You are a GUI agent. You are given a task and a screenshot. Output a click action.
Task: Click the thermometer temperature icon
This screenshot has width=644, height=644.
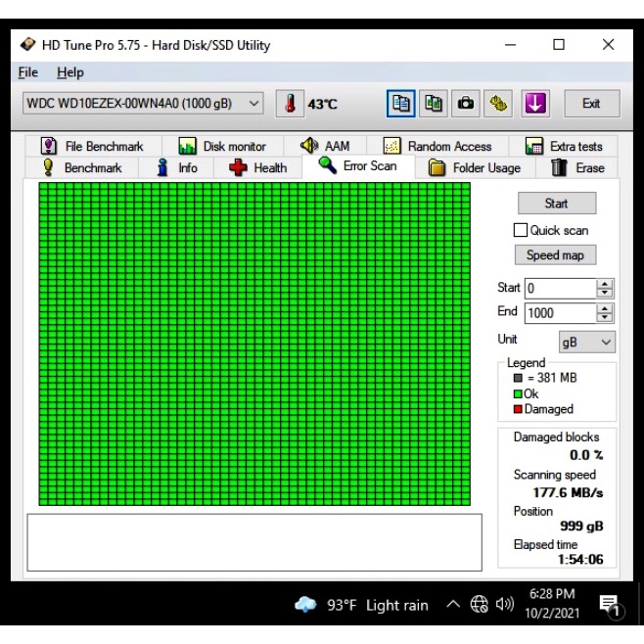tap(291, 103)
